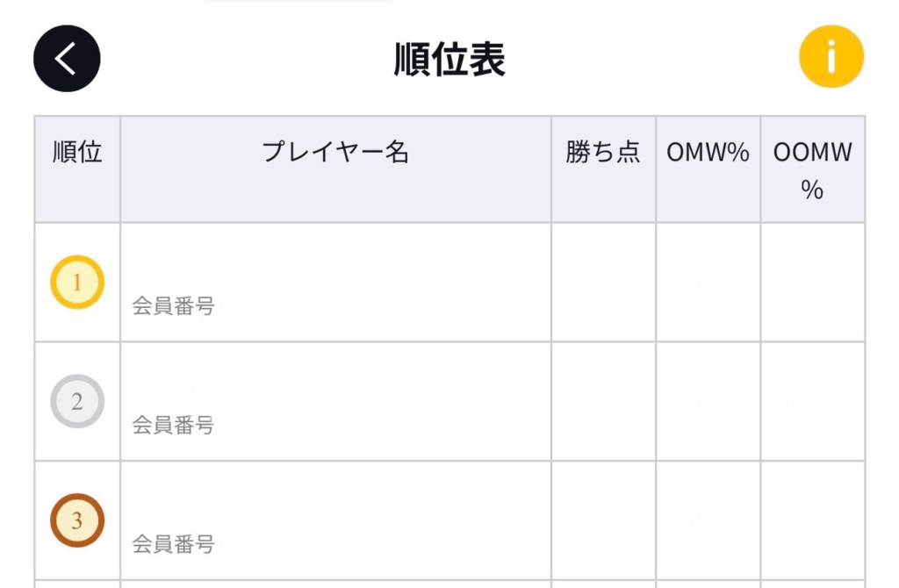Click 会員番号 label in second place row
899x588 pixels.
coord(173,426)
